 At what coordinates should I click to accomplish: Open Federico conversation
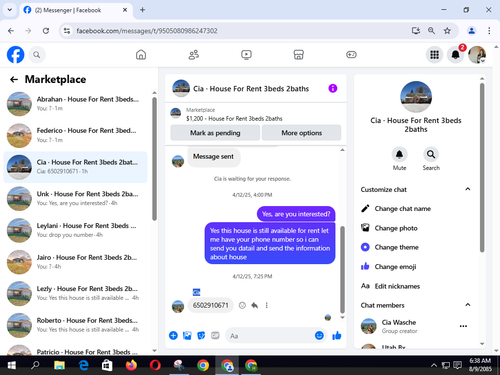(x=75, y=135)
